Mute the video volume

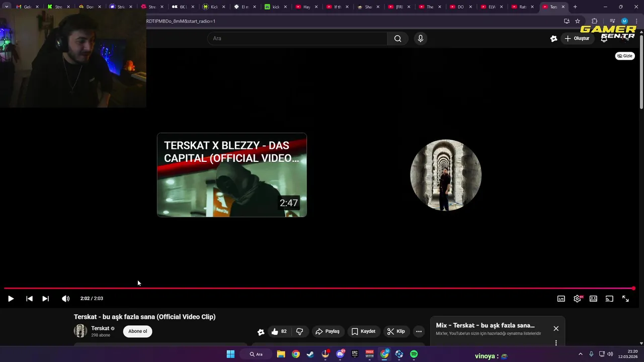pos(65,299)
